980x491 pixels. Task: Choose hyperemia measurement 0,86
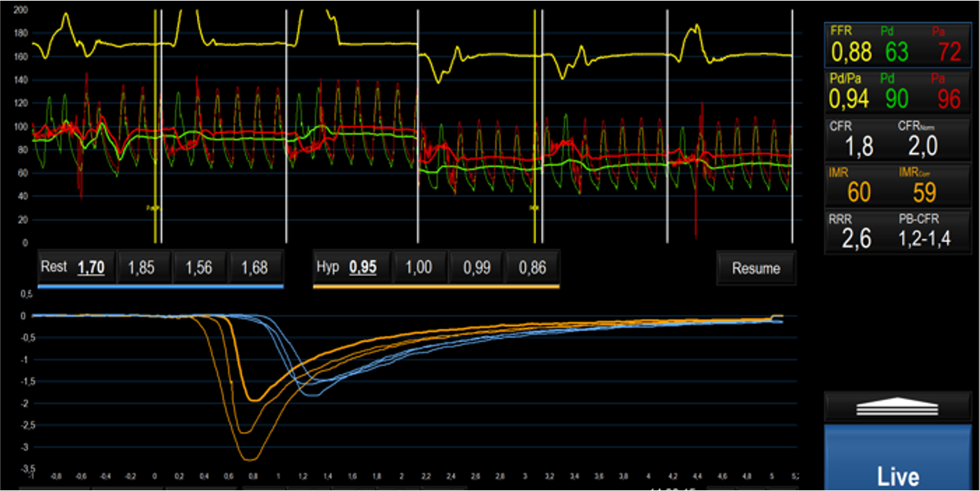pos(532,268)
